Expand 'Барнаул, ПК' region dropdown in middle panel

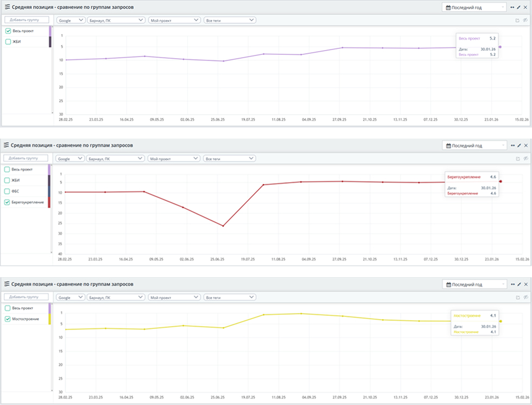(115, 159)
